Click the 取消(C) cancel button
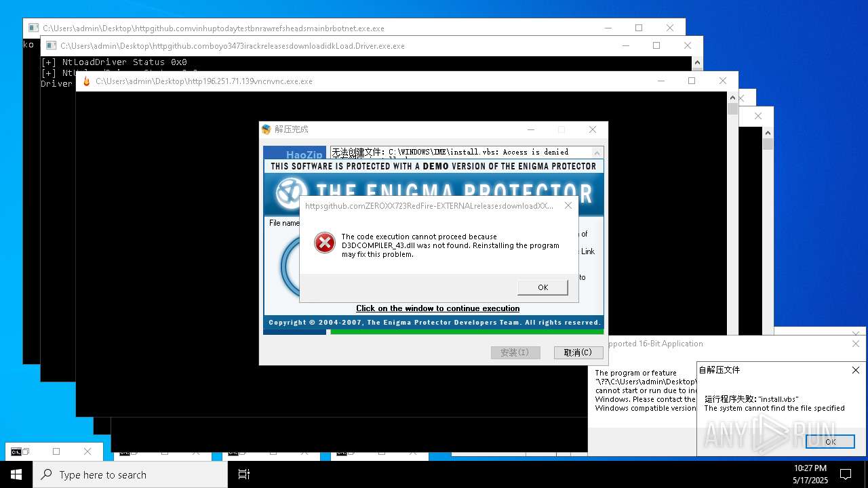Viewport: 868px width, 488px height. pos(578,352)
